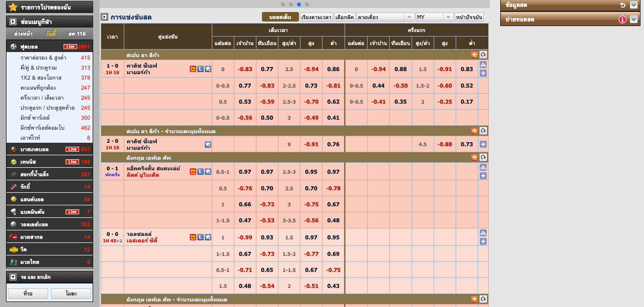Click the แฮนด์บอล ball icon
The image size is (644, 307).
click(x=14, y=199)
